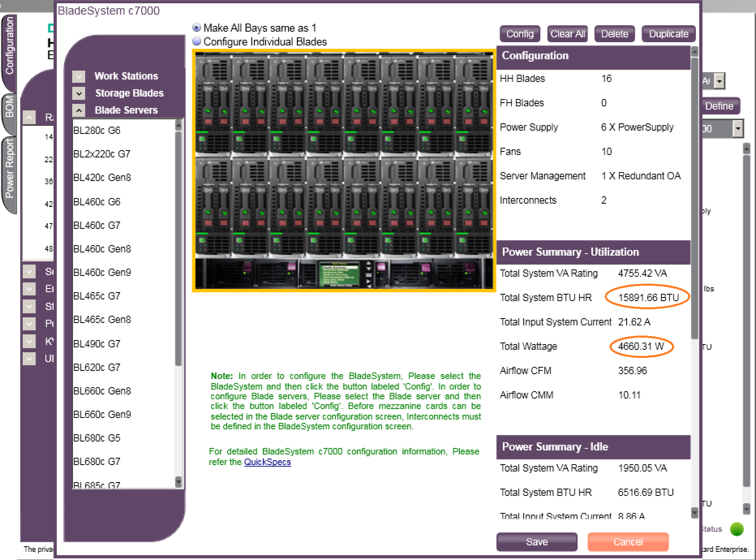Click the Total System BTU HR 15891.66 BTU value
The width and height of the screenshot is (756, 560).
649,298
